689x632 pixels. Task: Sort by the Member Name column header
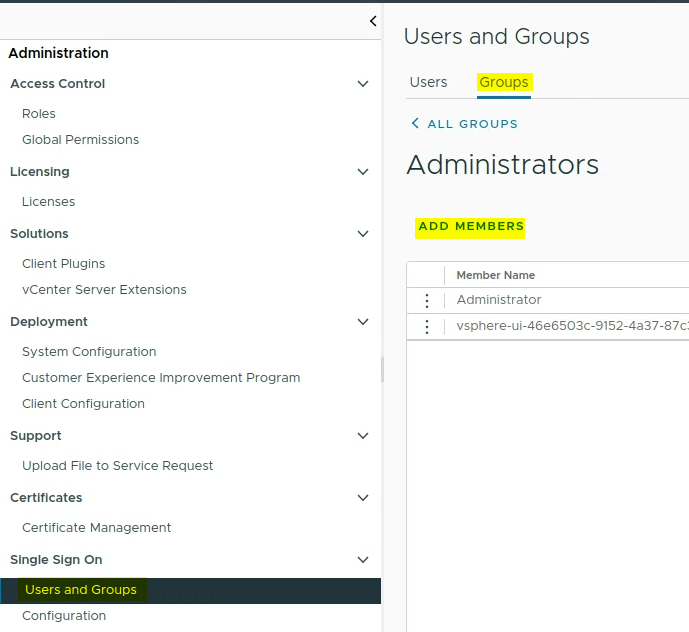click(496, 275)
